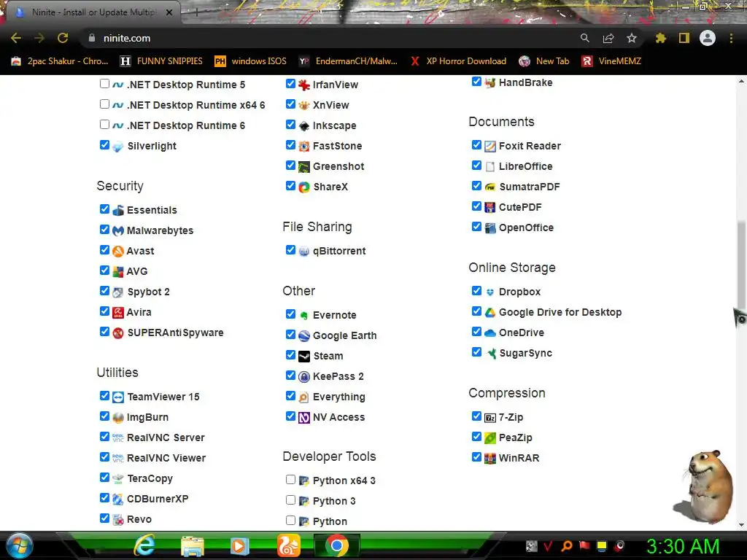Open the Chrome three-dot menu

tap(731, 38)
